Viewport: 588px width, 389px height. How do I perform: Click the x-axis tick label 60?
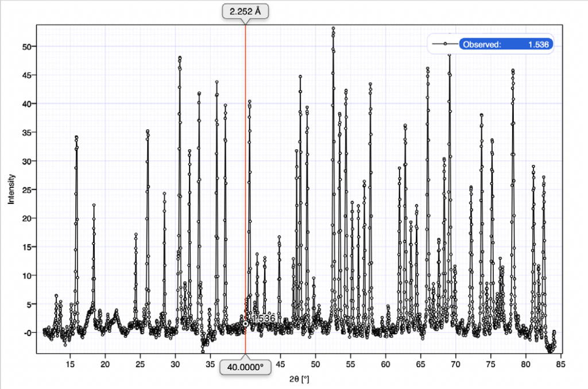pyautogui.click(x=386, y=364)
